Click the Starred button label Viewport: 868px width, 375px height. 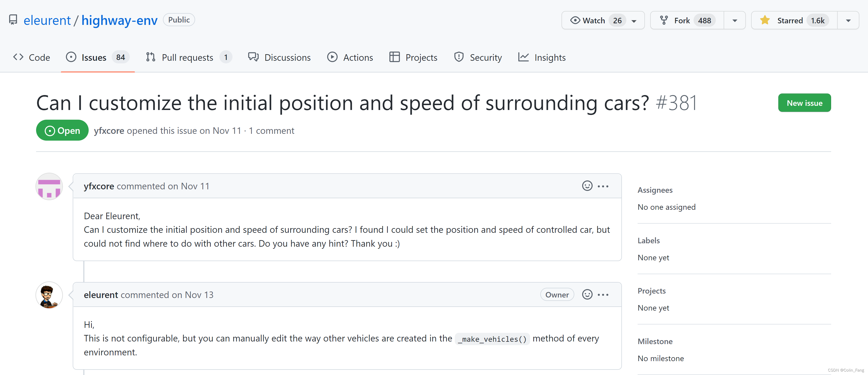click(x=790, y=21)
